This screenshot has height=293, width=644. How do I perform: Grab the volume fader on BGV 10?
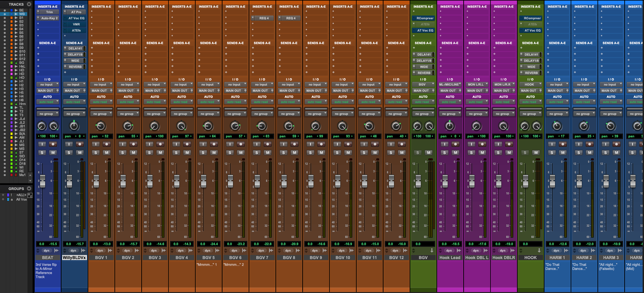point(338,181)
